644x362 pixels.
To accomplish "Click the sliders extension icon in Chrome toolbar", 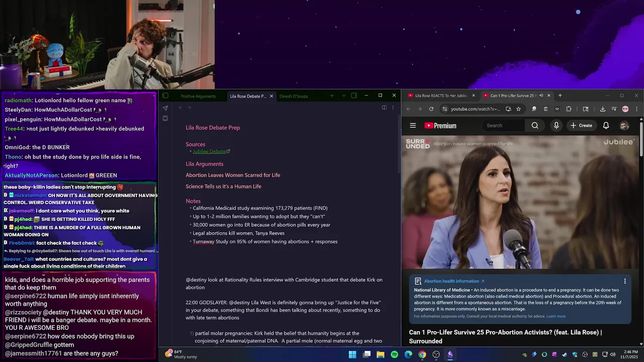I will pyautogui.click(x=557, y=109).
